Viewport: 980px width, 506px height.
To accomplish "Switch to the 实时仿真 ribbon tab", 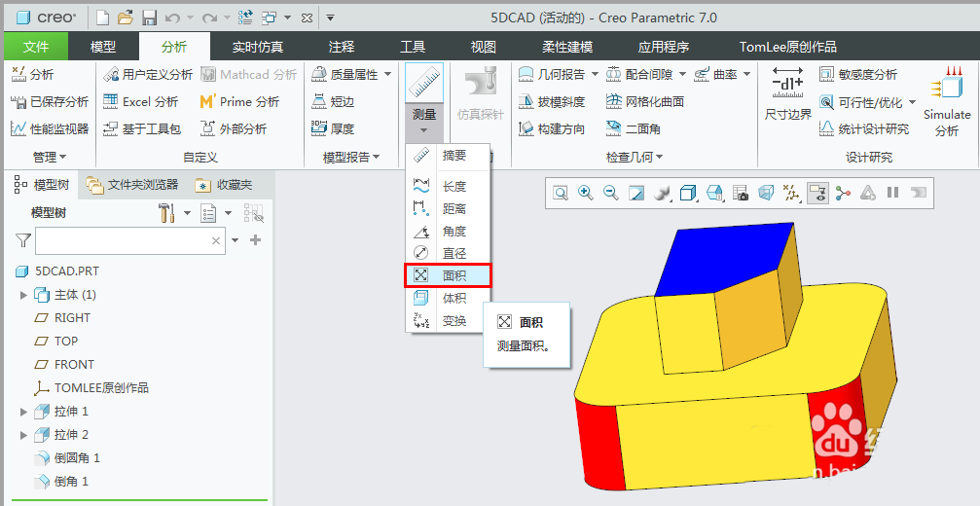I will (x=258, y=47).
